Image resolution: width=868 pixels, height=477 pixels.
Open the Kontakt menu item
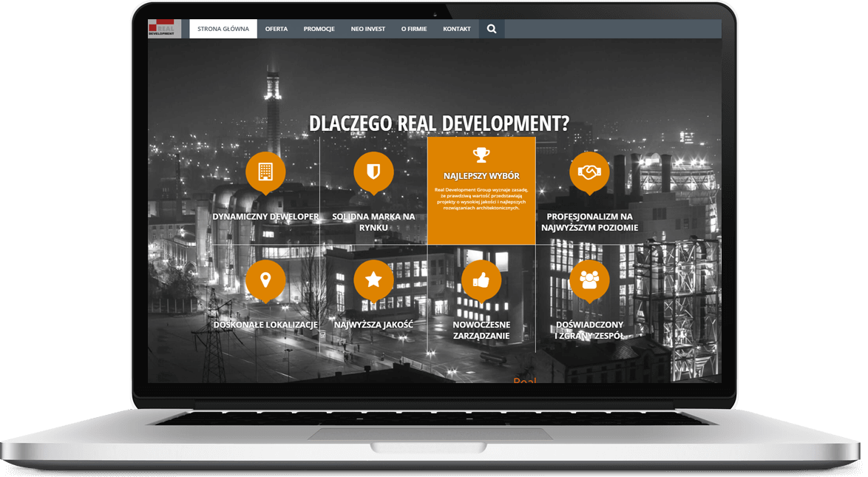pos(457,29)
